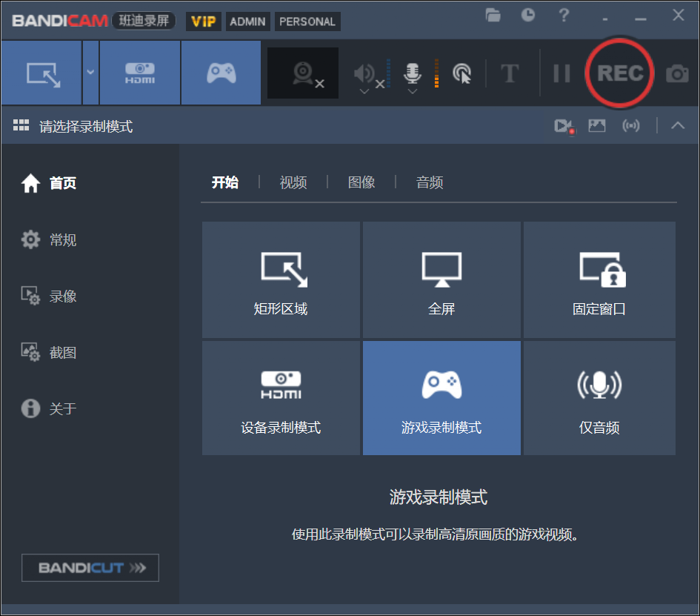Open the mode selection grid icon
Screen dimensions: 700x616
point(21,125)
